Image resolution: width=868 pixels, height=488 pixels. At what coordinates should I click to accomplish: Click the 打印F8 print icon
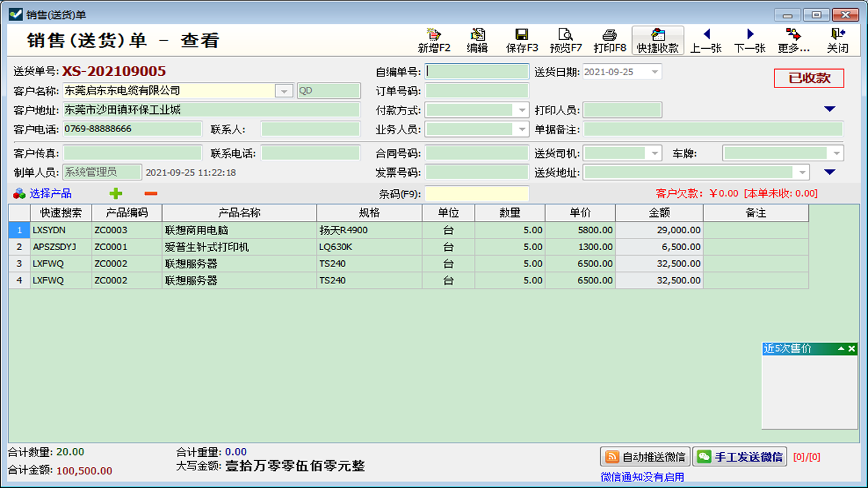coord(610,39)
